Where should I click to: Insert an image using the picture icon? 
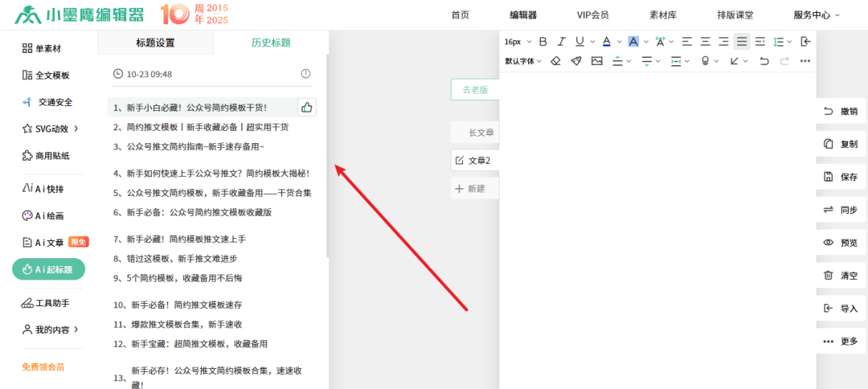point(596,61)
